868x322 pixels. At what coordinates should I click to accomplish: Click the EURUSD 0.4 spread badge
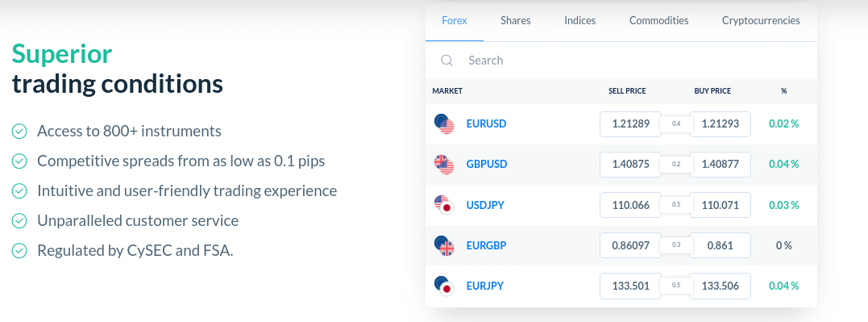coord(676,124)
